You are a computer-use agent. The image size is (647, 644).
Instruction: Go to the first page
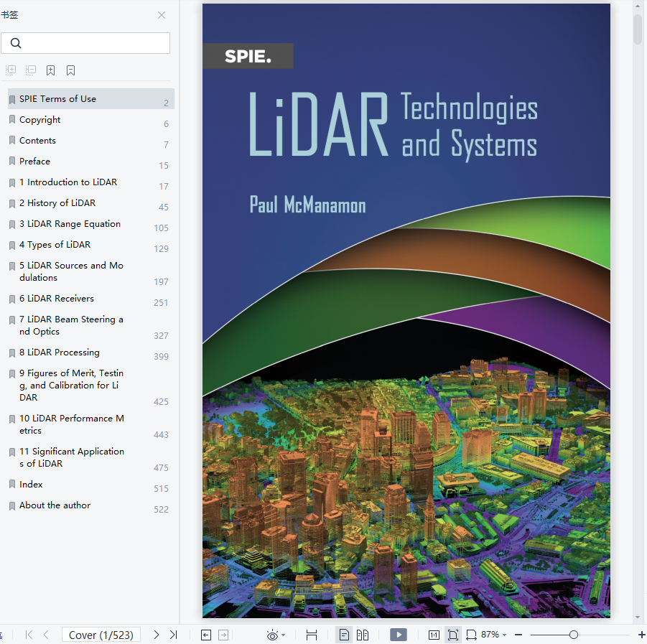pos(29,635)
